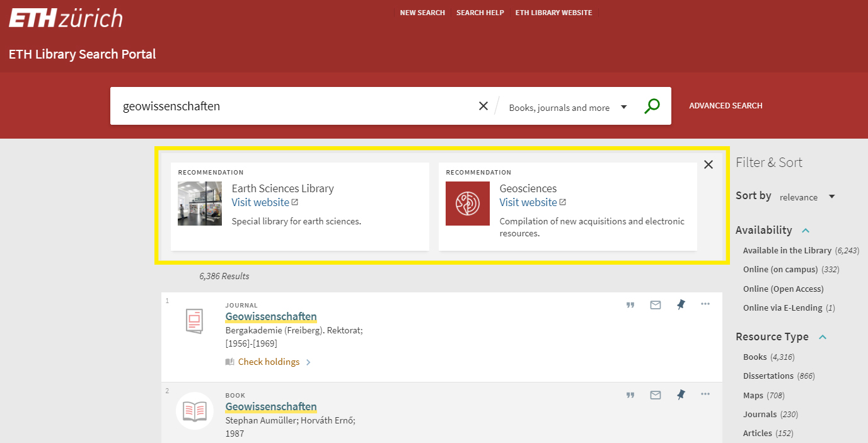Screen dimensions: 868x443
Task: Click 'Bergakademie (Freiberg). Rektorat;' author text
Action: click(294, 330)
